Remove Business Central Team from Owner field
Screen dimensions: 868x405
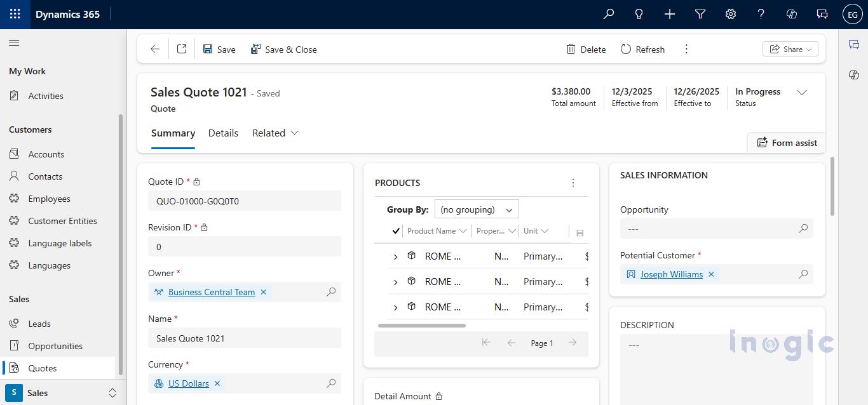263,292
